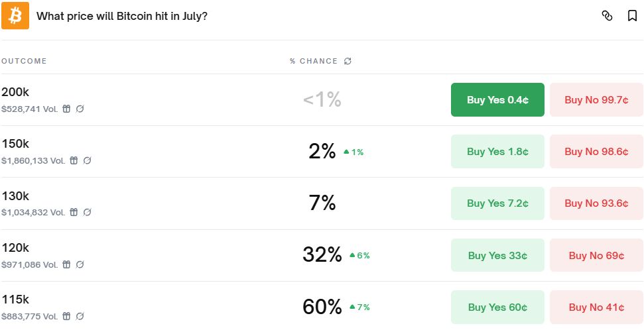This screenshot has width=644, height=330.
Task: Click slashed-circle icon in 115k row
Action: 80,316
